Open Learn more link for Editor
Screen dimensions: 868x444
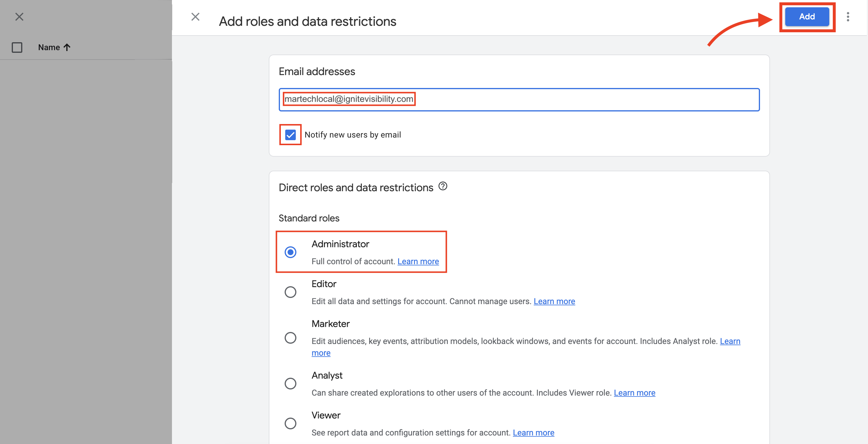(554, 301)
